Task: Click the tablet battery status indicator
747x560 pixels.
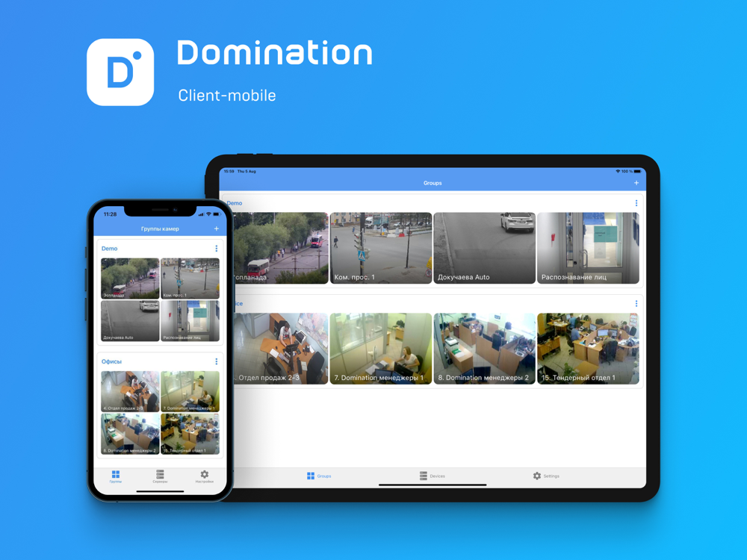Action: (637, 172)
